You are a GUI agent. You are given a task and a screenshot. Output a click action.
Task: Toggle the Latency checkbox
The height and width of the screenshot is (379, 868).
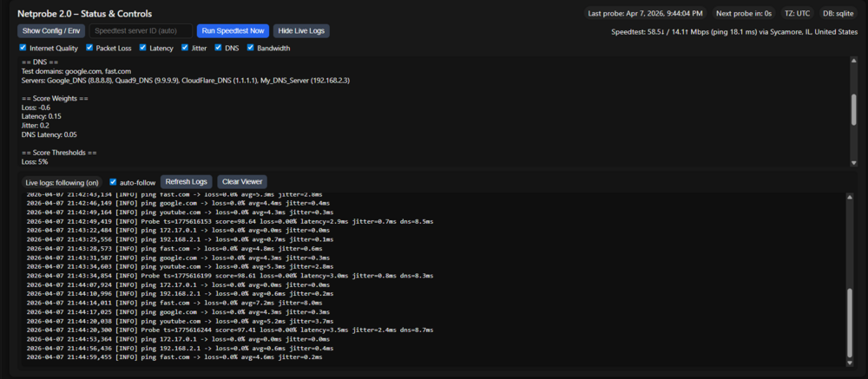143,48
